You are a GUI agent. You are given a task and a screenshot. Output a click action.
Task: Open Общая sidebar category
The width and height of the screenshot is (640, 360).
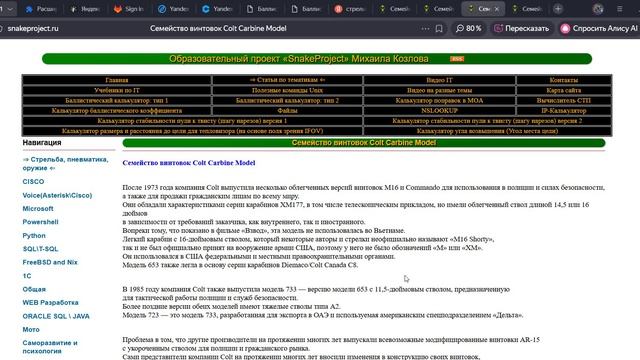click(34, 289)
